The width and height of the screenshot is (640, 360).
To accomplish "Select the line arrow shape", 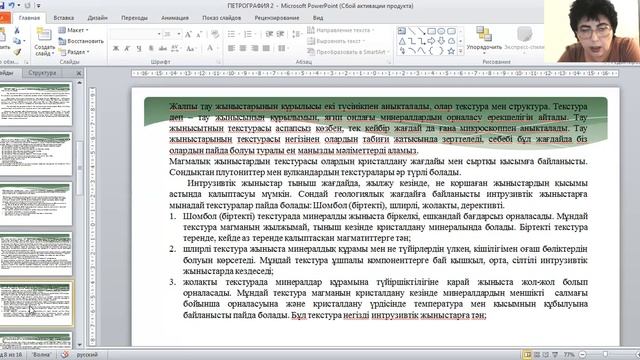I will [422, 31].
